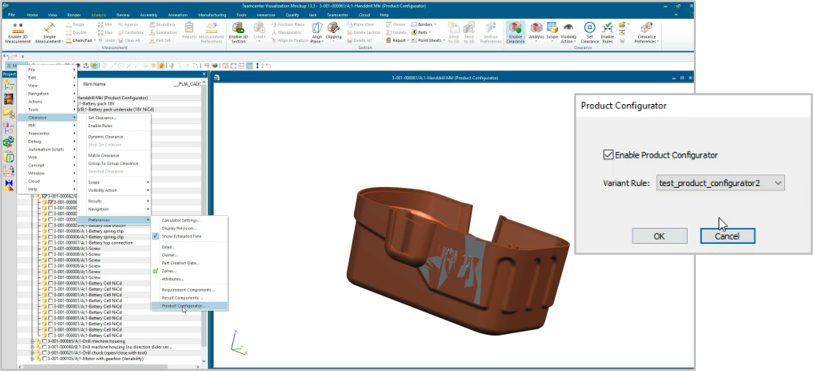Viewport: 813px width, 371px height.
Task: Click the Clipping tool icon
Action: (x=333, y=32)
